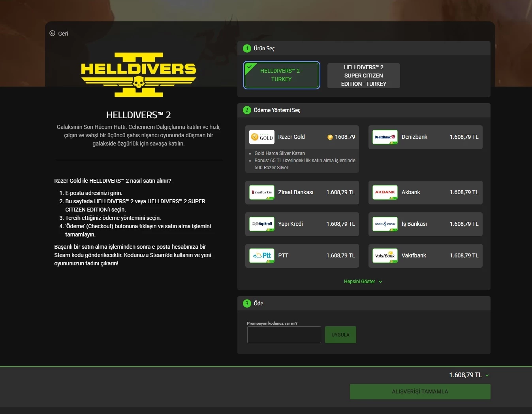Click the Vakıfbank logo icon
This screenshot has width=532, height=414.
(x=385, y=256)
